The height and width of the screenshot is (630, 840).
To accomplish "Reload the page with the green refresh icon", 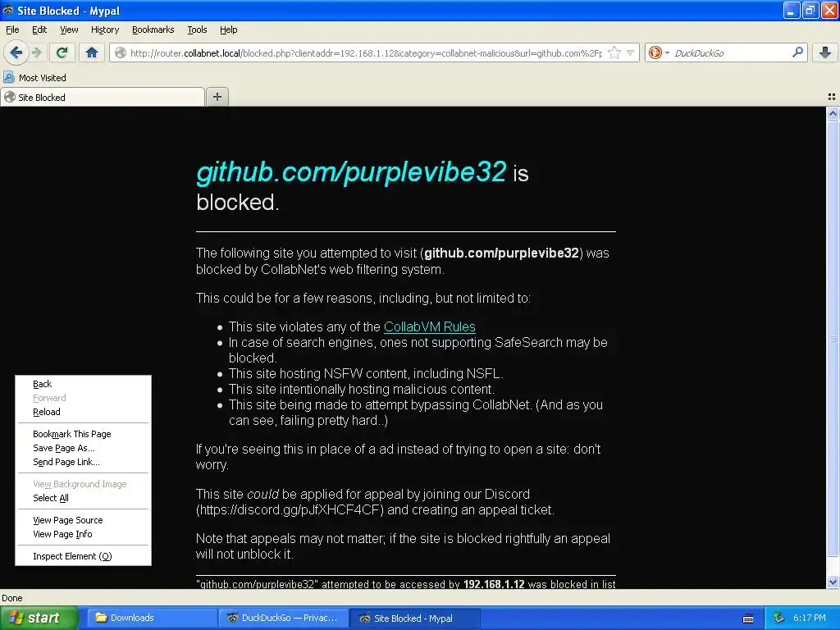I will [x=62, y=52].
